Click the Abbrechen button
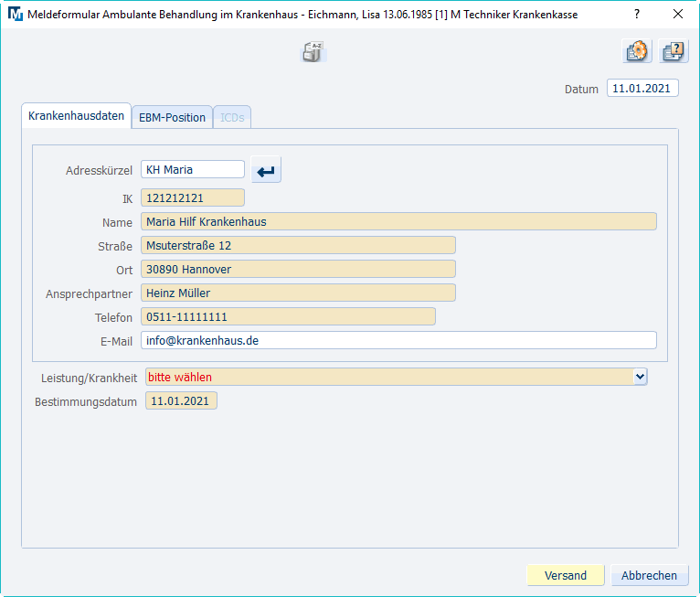The width and height of the screenshot is (700, 597). 649,575
